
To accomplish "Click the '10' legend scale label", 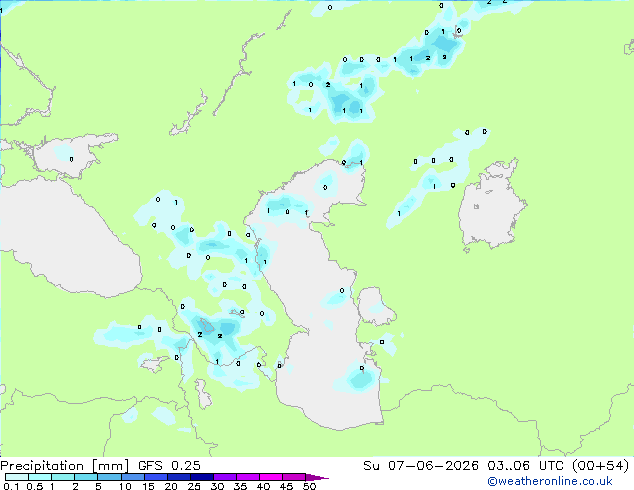I will (x=125, y=486).
